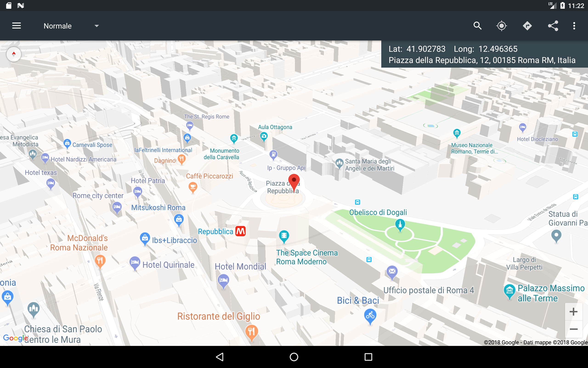Center map on my location

pos(501,26)
